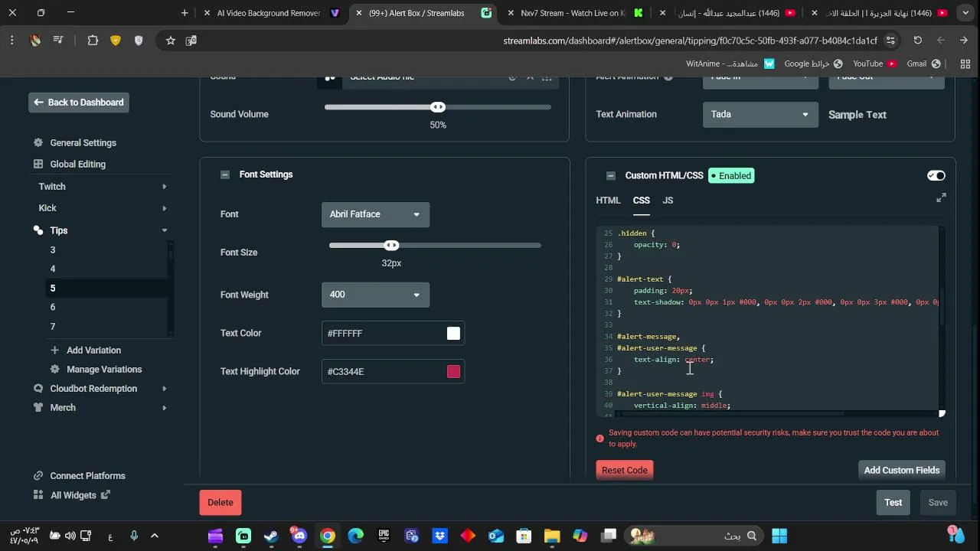Click the Cloudbot Redemption icon
The height and width of the screenshot is (551, 980).
pyautogui.click(x=38, y=389)
